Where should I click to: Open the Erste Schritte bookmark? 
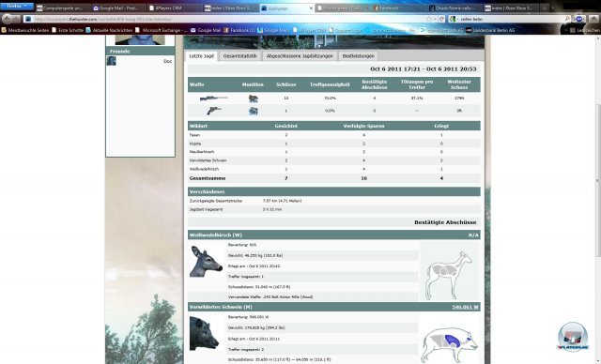68,30
